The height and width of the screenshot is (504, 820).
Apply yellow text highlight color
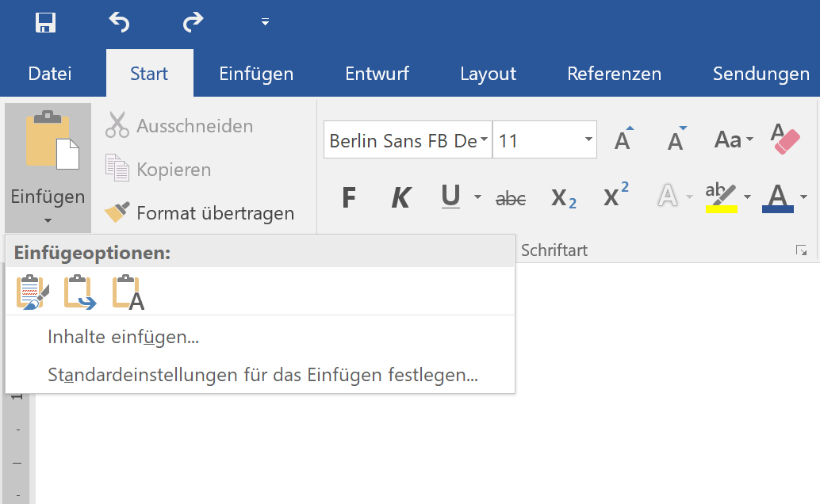click(x=721, y=197)
